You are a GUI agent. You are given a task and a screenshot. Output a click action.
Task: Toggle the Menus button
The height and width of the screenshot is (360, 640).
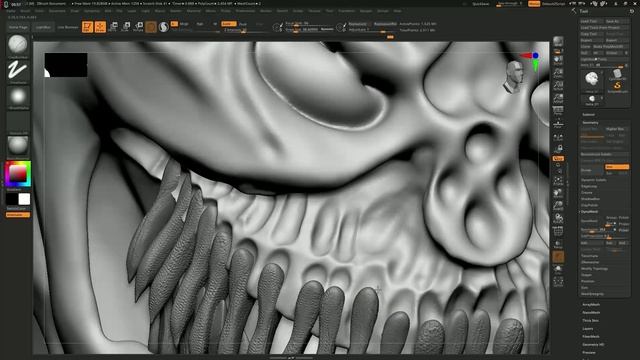534,4
